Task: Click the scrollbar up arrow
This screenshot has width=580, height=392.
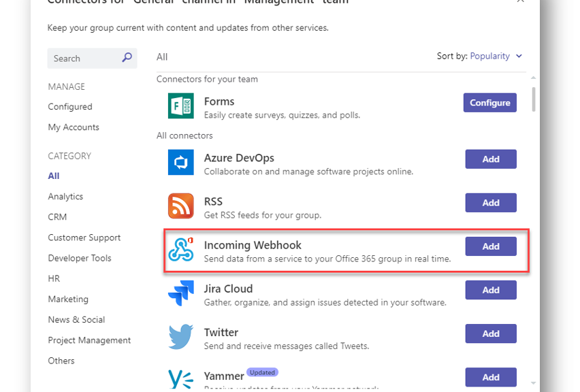Action: (x=534, y=78)
